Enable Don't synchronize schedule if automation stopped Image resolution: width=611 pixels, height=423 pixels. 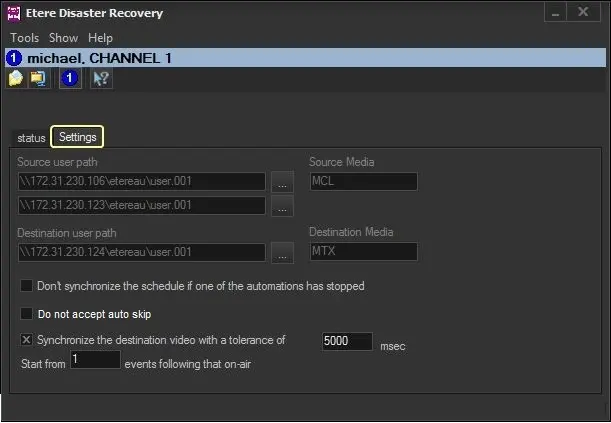click(27, 286)
